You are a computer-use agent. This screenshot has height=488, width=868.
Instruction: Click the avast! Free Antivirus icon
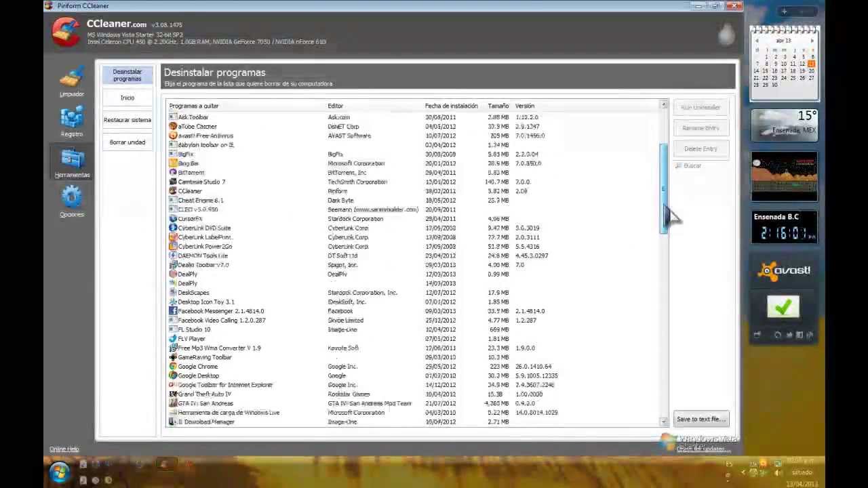click(x=173, y=136)
